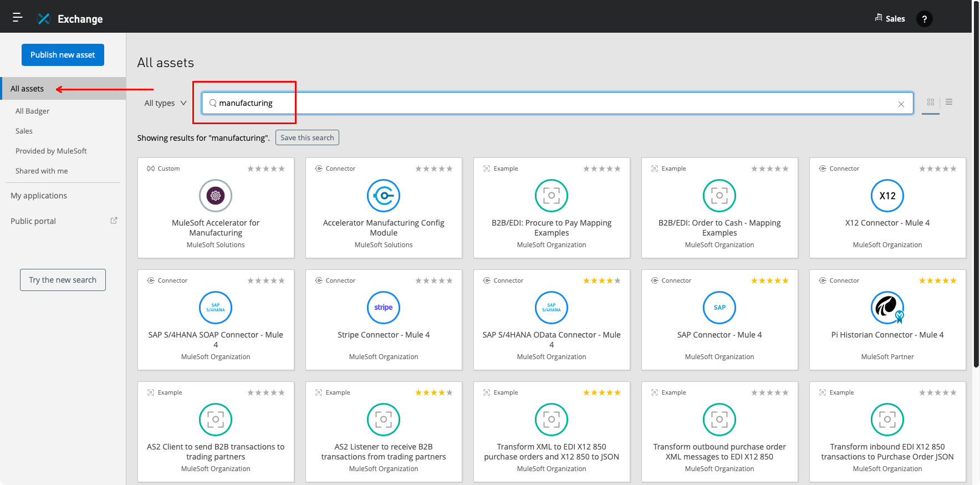Click Save this search button

[x=307, y=137]
